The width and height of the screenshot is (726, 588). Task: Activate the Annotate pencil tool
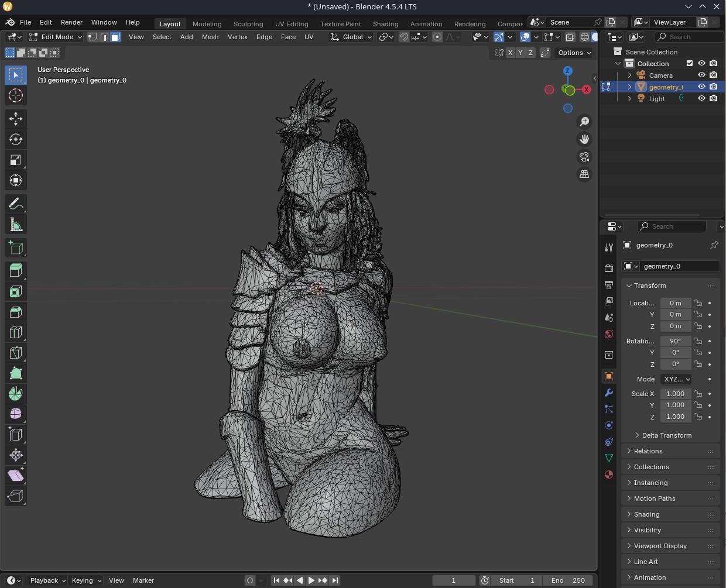[x=16, y=204]
